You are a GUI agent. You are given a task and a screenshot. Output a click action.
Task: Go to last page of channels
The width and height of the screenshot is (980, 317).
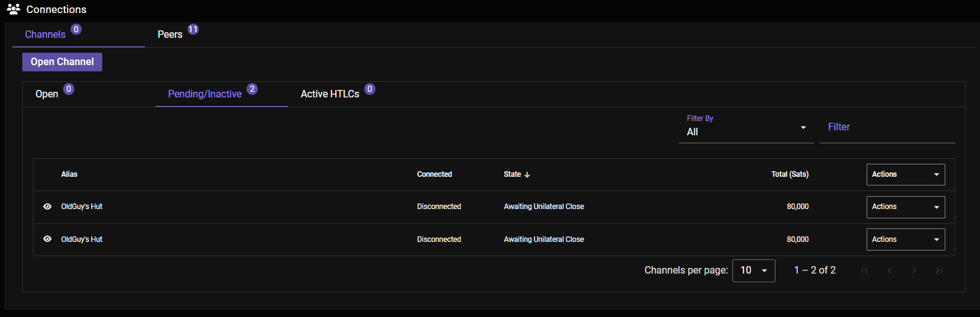point(939,270)
